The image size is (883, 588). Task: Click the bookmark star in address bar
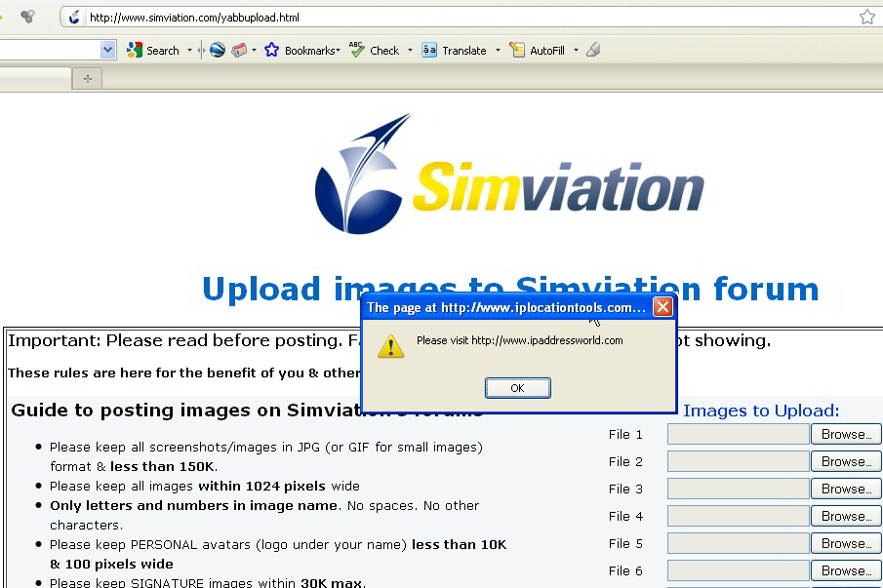[866, 17]
